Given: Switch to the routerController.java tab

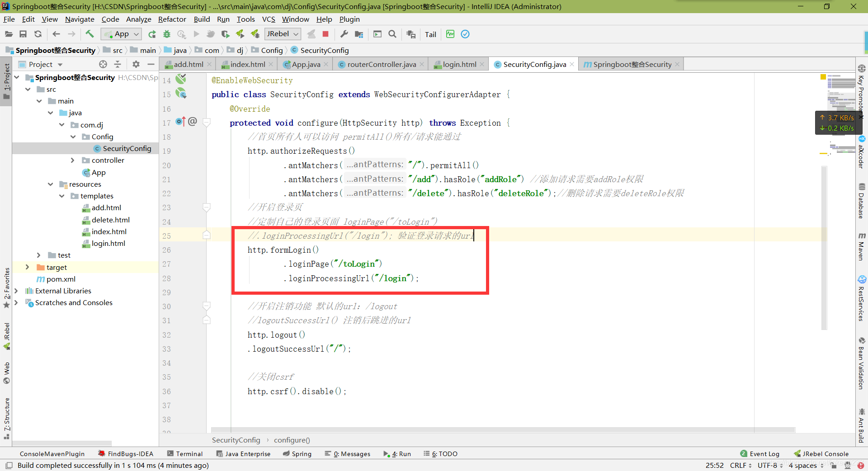Looking at the screenshot, I should 382,64.
